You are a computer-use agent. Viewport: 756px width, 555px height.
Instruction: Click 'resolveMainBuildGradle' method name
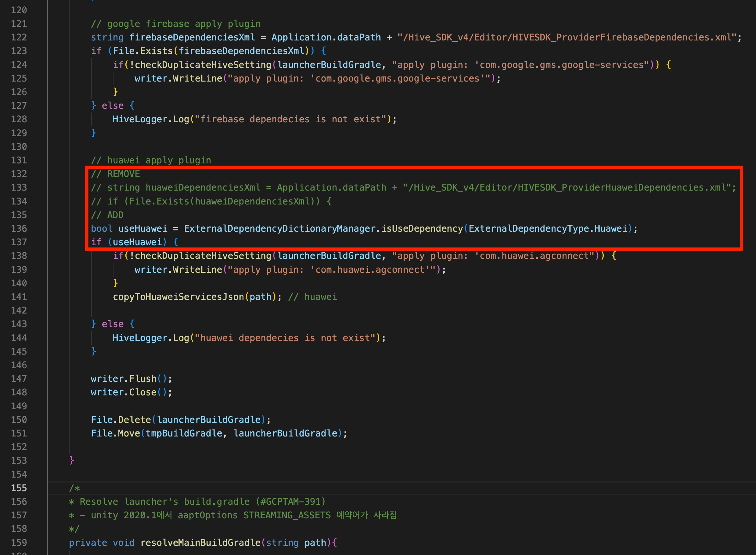[x=201, y=543]
